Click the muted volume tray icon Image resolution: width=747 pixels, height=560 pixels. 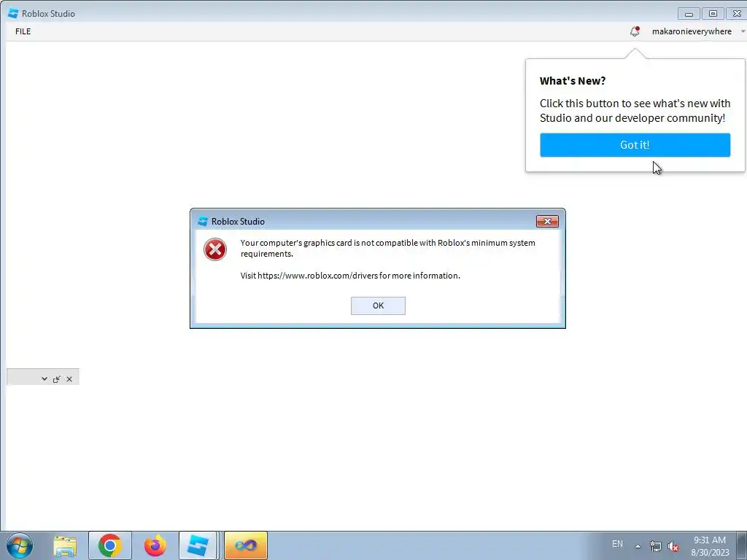point(673,546)
